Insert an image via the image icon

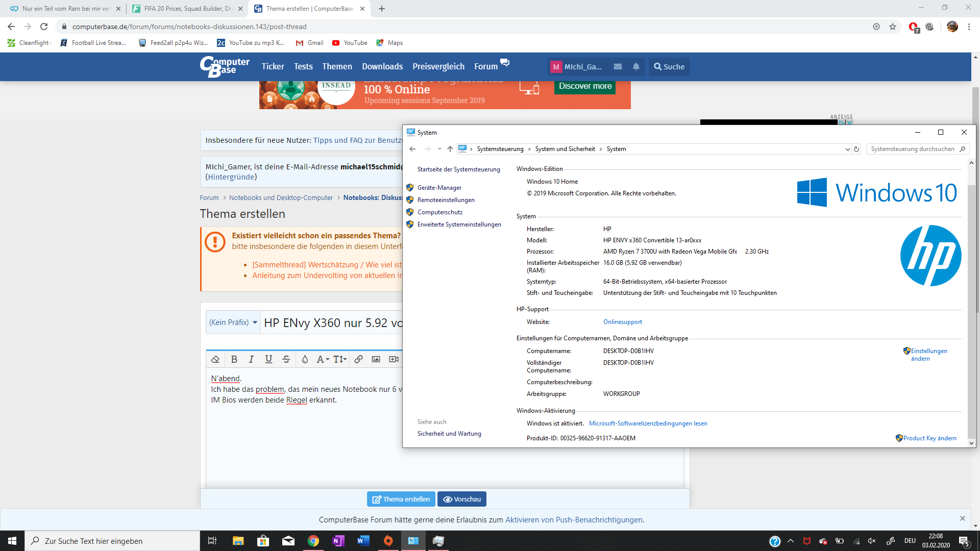(376, 359)
